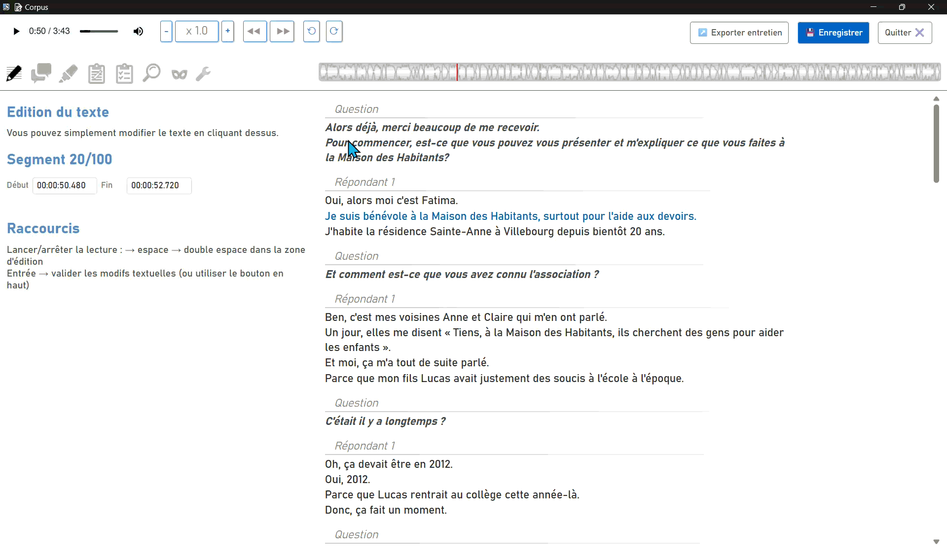Open the clipboard notes tool

click(x=97, y=74)
